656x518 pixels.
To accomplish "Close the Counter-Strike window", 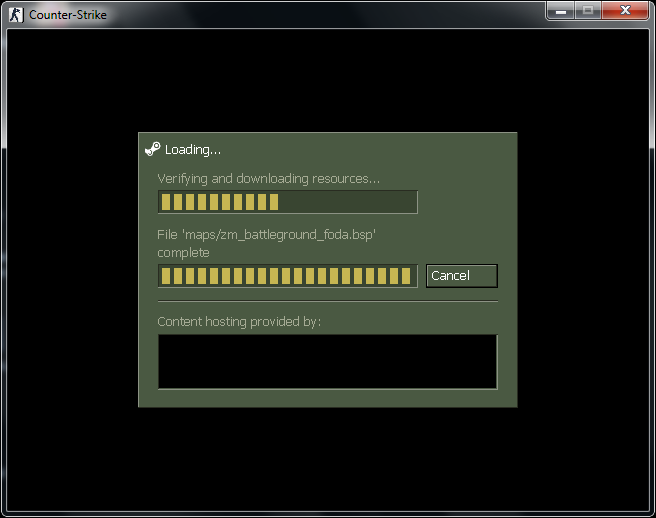I will (x=625, y=11).
